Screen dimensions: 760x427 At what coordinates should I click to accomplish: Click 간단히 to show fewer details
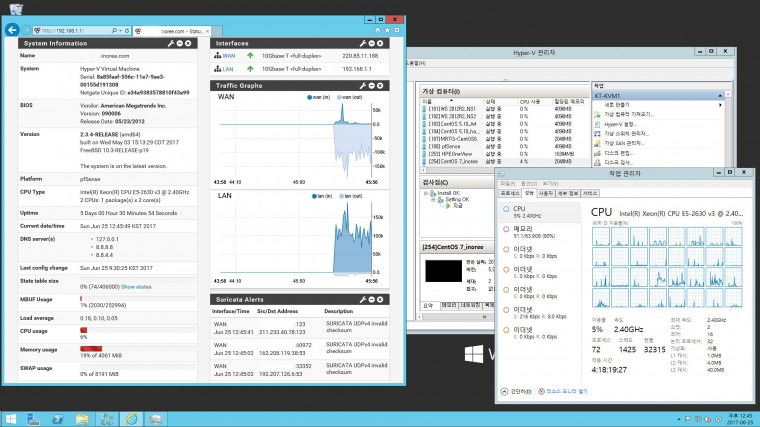point(517,392)
